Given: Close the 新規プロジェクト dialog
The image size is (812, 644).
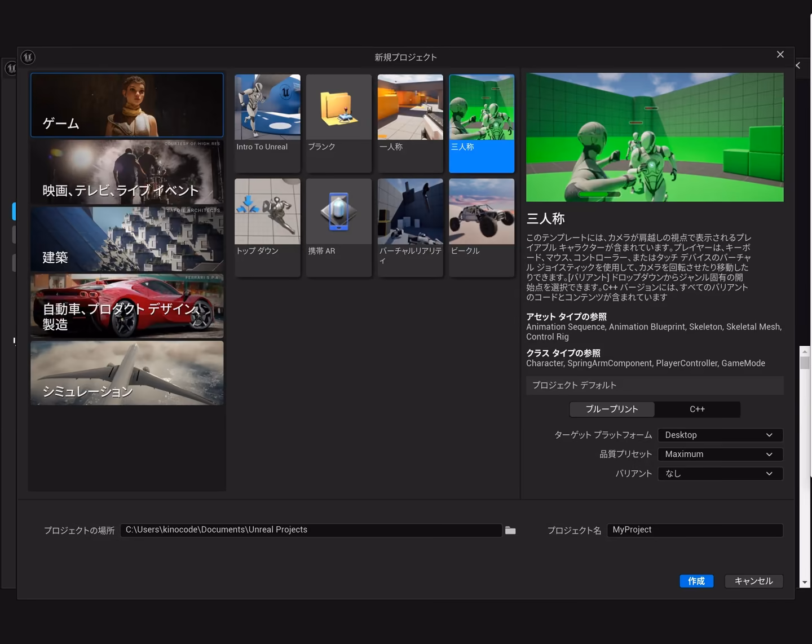Looking at the screenshot, I should [780, 55].
